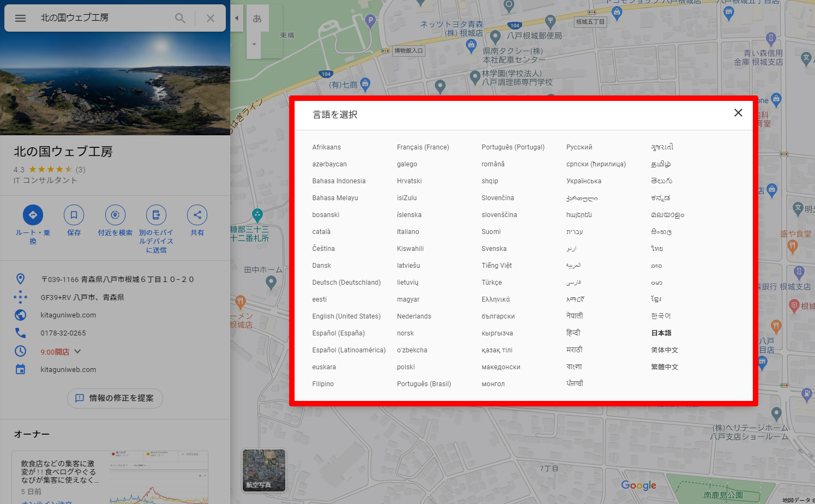Select 한국어 language
This screenshot has width=815, height=504.
[661, 316]
